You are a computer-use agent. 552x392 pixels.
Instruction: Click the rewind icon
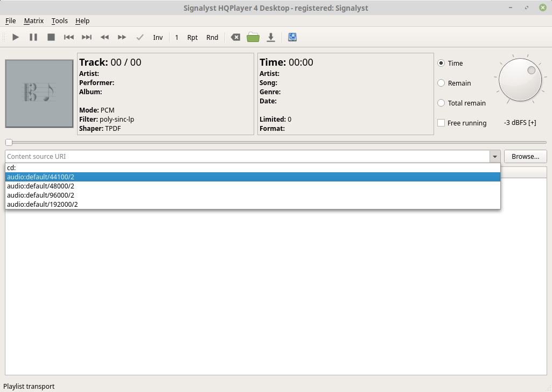104,37
